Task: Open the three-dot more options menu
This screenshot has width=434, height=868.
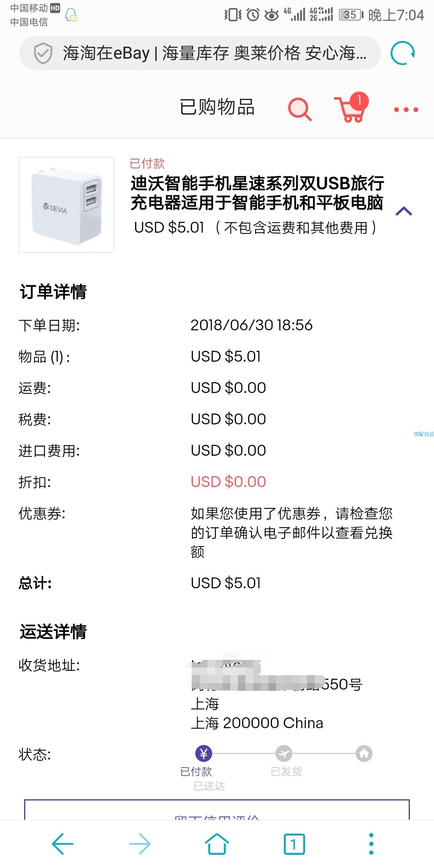Action: coord(406,109)
